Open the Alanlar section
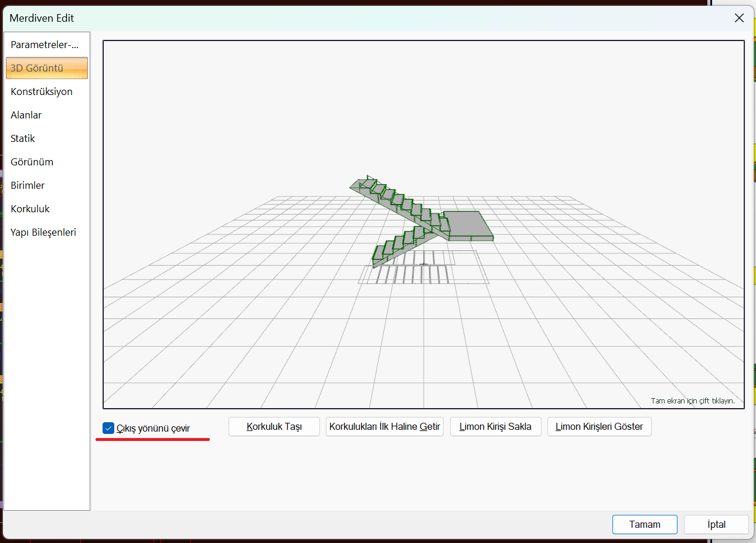 [26, 115]
